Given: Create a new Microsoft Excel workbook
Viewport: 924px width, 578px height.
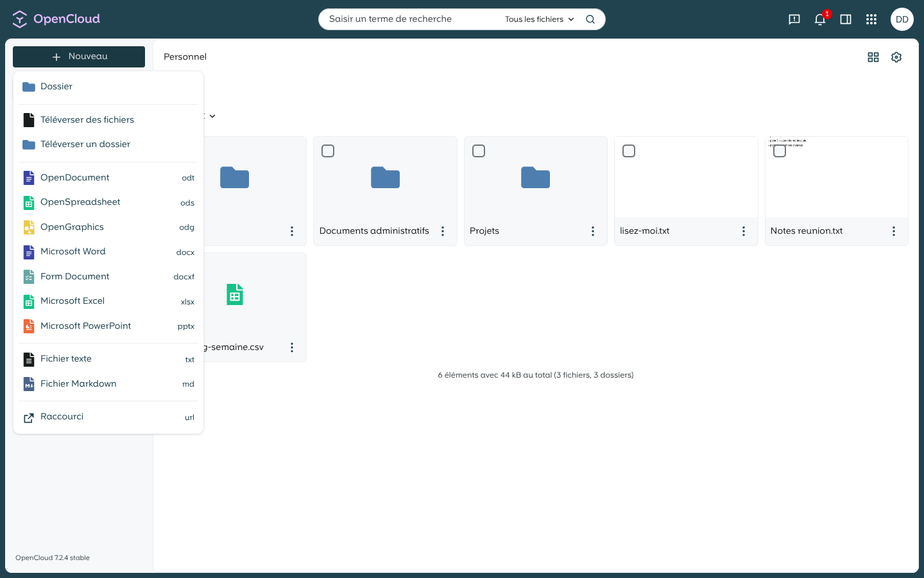Looking at the screenshot, I should coord(108,301).
